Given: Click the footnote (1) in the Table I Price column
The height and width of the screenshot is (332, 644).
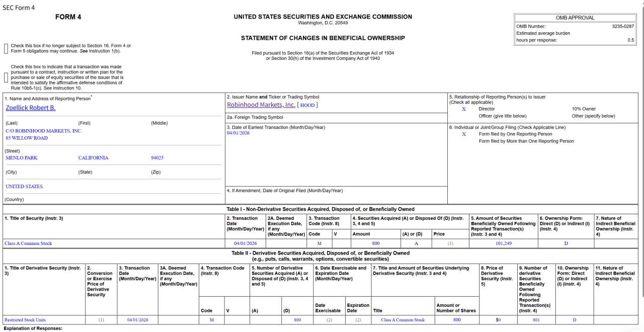Looking at the screenshot, I should 450,243.
